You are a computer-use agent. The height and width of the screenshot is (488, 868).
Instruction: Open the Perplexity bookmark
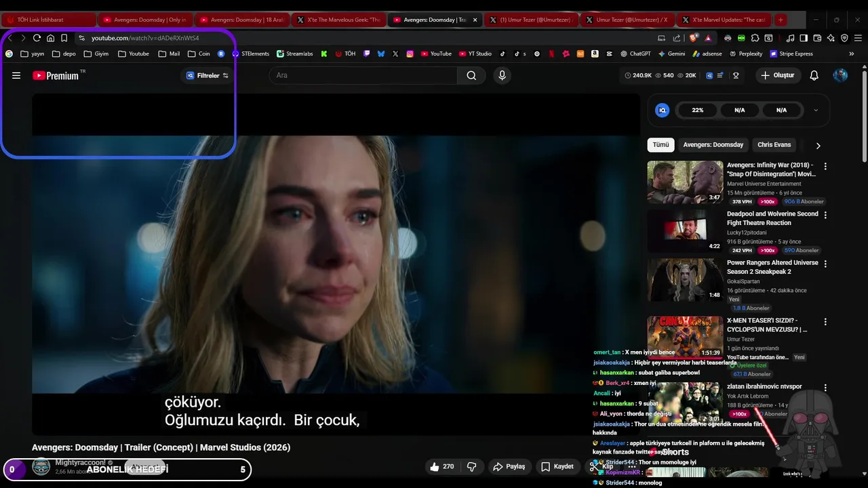745,54
